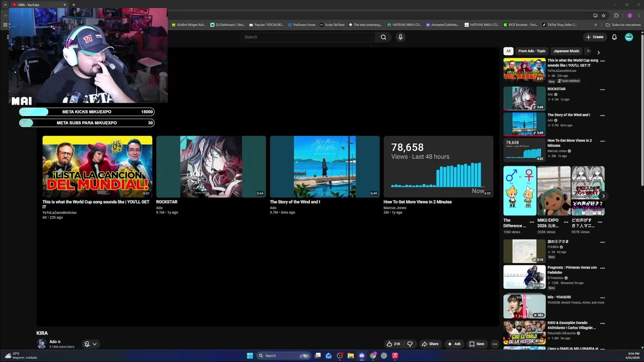
Task: Click the Create button
Action: (x=595, y=37)
